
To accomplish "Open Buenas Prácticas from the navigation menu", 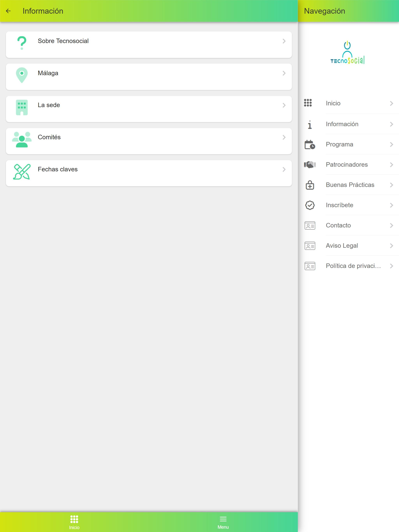I will point(349,185).
